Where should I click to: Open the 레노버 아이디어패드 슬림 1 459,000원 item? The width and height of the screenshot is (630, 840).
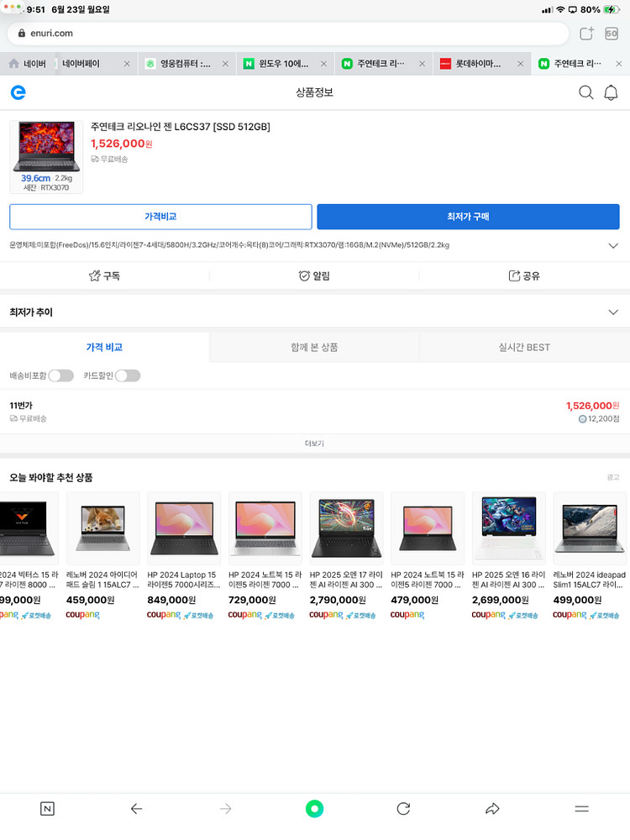[102, 555]
